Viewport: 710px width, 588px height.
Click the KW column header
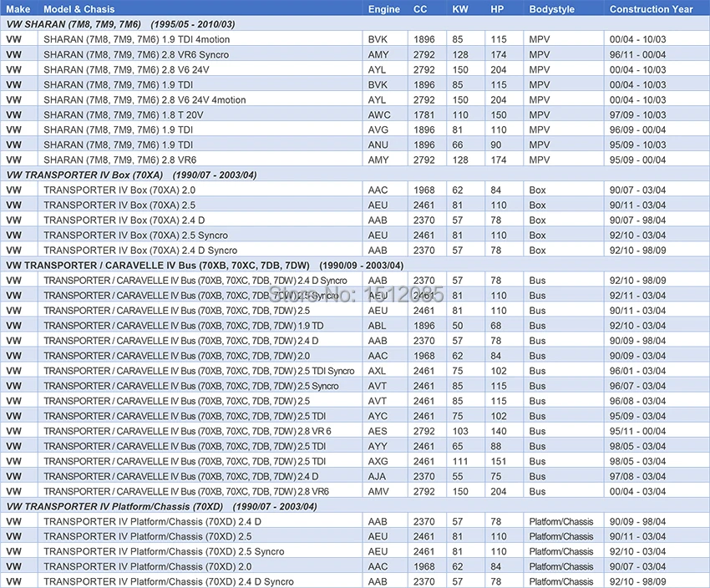coord(459,9)
